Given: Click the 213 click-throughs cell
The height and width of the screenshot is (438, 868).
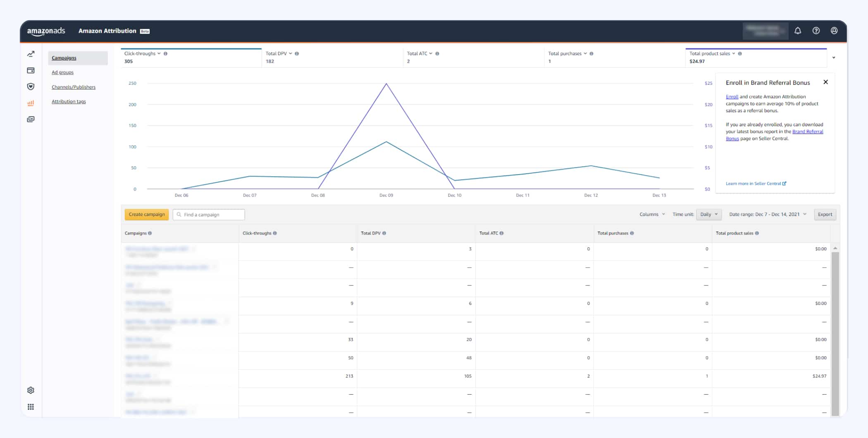Looking at the screenshot, I should (x=349, y=376).
